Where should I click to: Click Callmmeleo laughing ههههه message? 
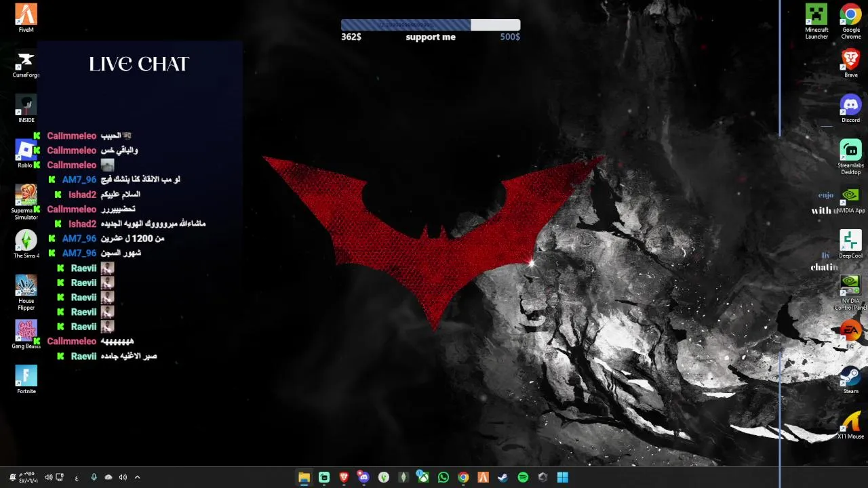117,341
